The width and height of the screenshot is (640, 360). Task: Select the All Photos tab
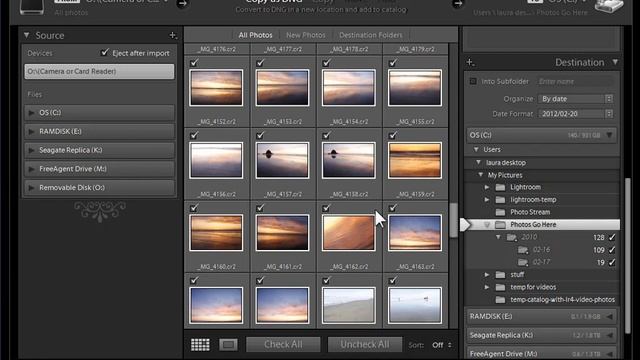(255, 35)
